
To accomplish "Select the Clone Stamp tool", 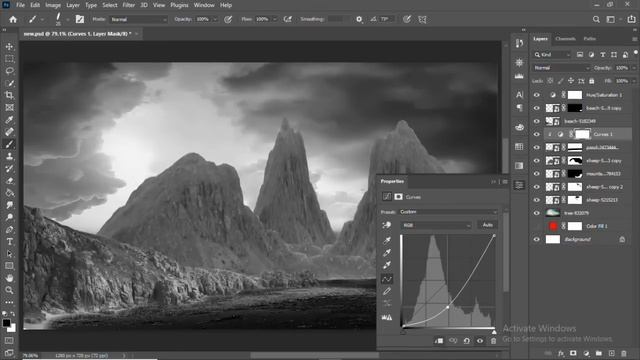I will tap(9, 156).
